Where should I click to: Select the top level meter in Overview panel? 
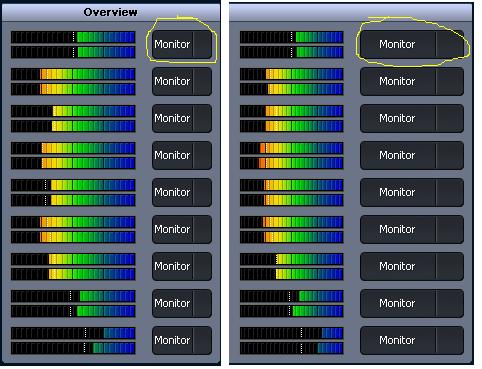point(73,45)
